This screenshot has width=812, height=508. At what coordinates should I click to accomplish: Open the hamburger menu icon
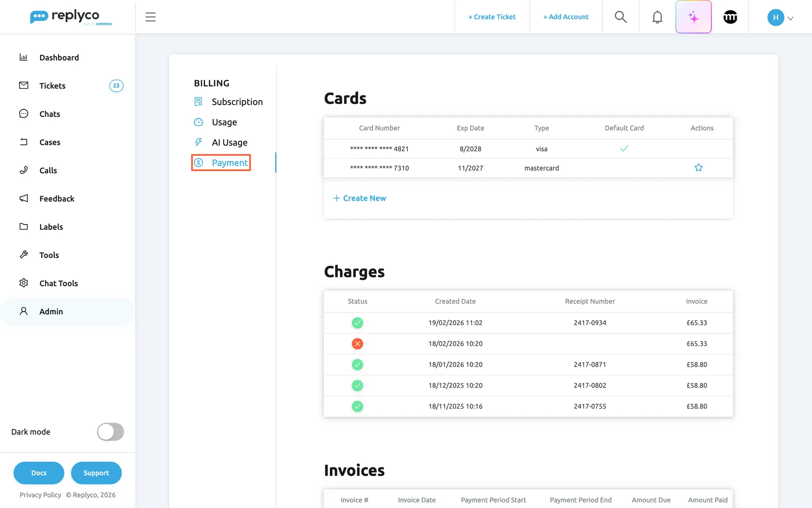(150, 17)
